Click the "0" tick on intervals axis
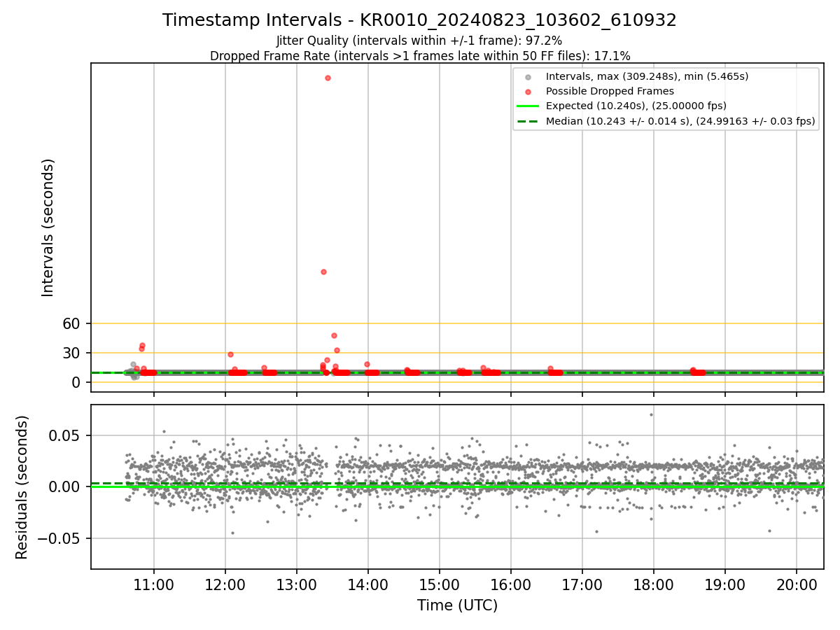The height and width of the screenshot is (630, 840). tap(77, 382)
